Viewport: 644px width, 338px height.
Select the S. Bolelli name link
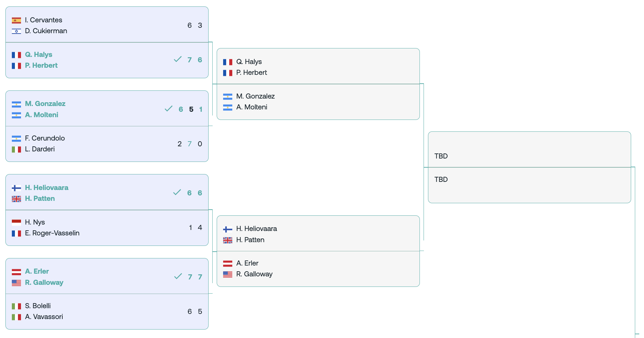click(x=38, y=306)
